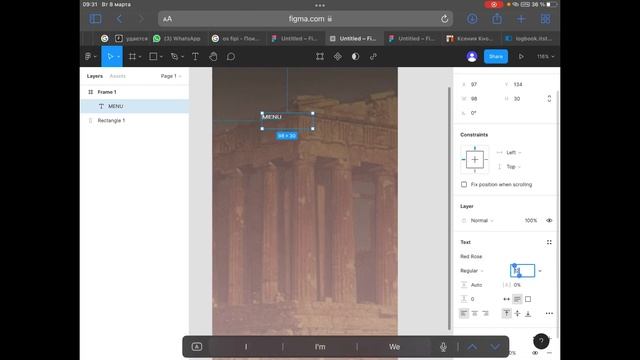Enable Fix position when scrolling
Image resolution: width=640 pixels, height=360 pixels.
464,184
